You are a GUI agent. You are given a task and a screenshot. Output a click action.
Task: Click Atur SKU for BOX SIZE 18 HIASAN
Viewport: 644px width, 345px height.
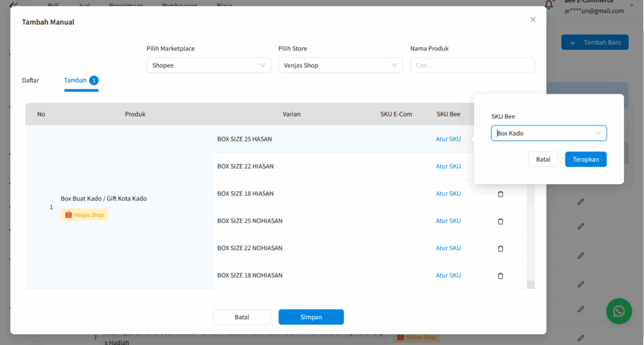point(448,194)
